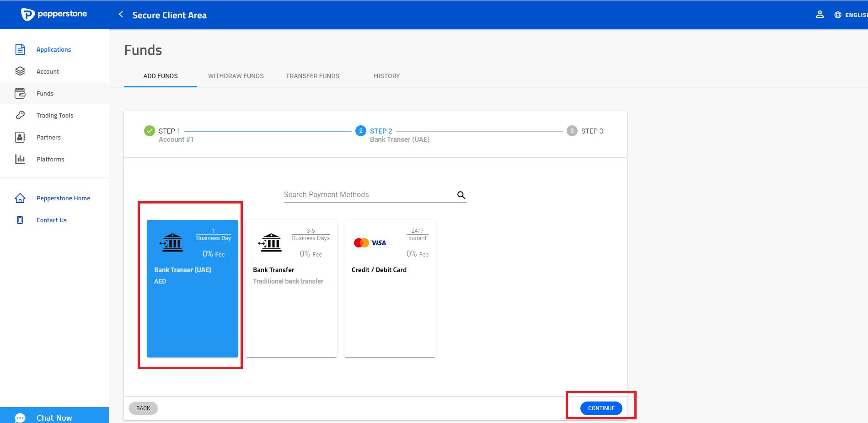Click the Account layers icon
The height and width of the screenshot is (423, 868).
[x=20, y=71]
